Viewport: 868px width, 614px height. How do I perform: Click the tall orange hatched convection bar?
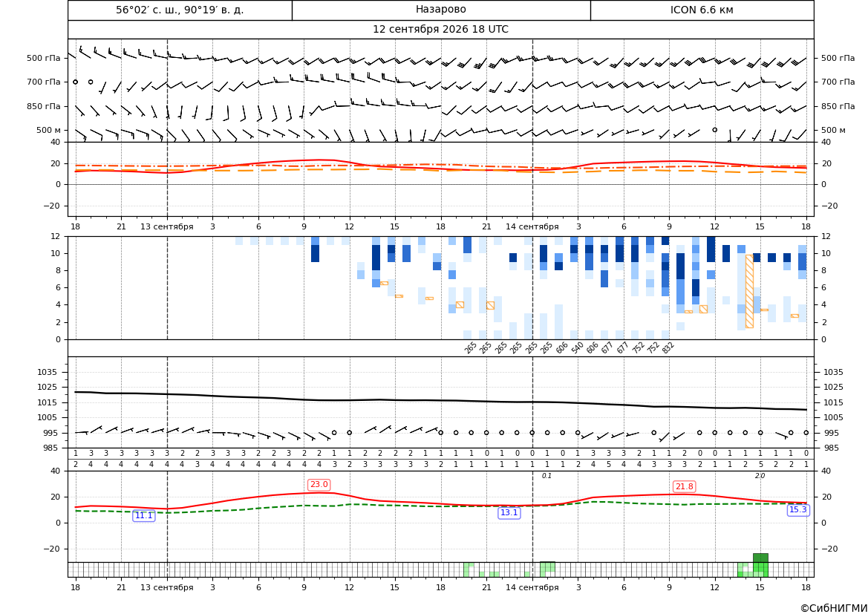749,291
